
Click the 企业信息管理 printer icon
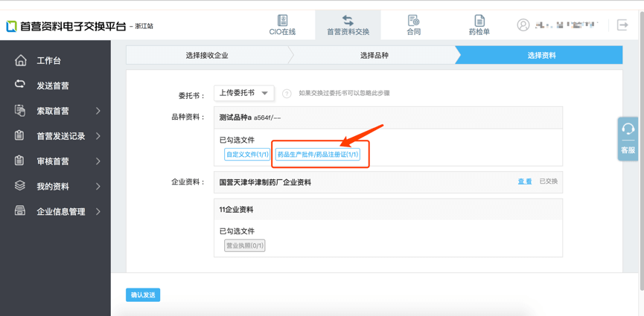(x=19, y=211)
